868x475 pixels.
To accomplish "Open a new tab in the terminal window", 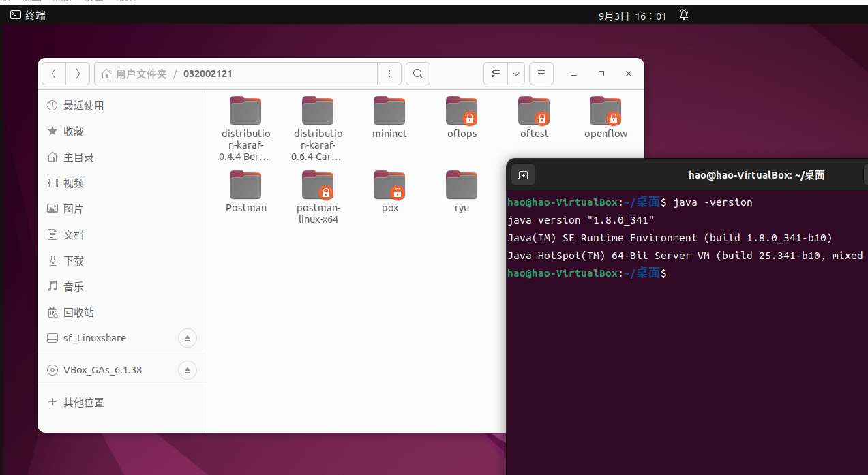I will (523, 175).
